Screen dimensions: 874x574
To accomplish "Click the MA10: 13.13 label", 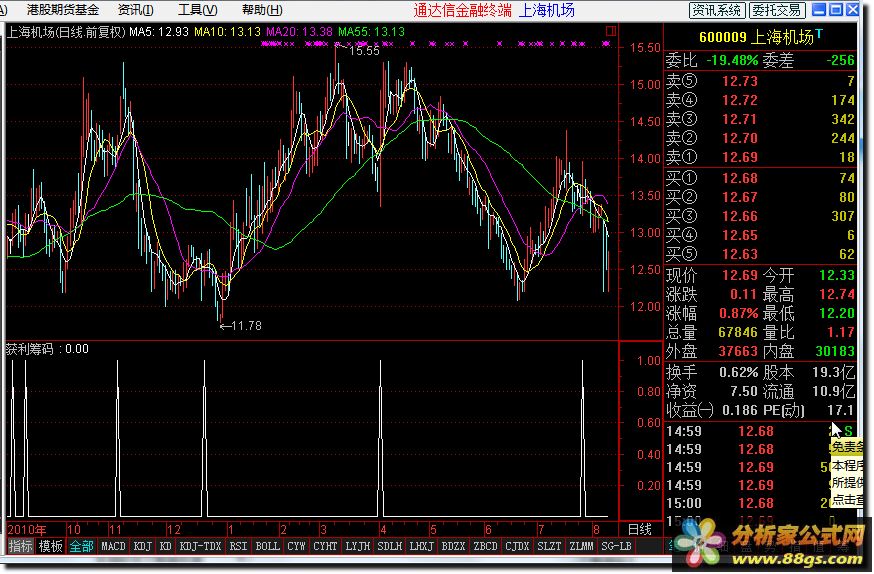I will coord(227,32).
